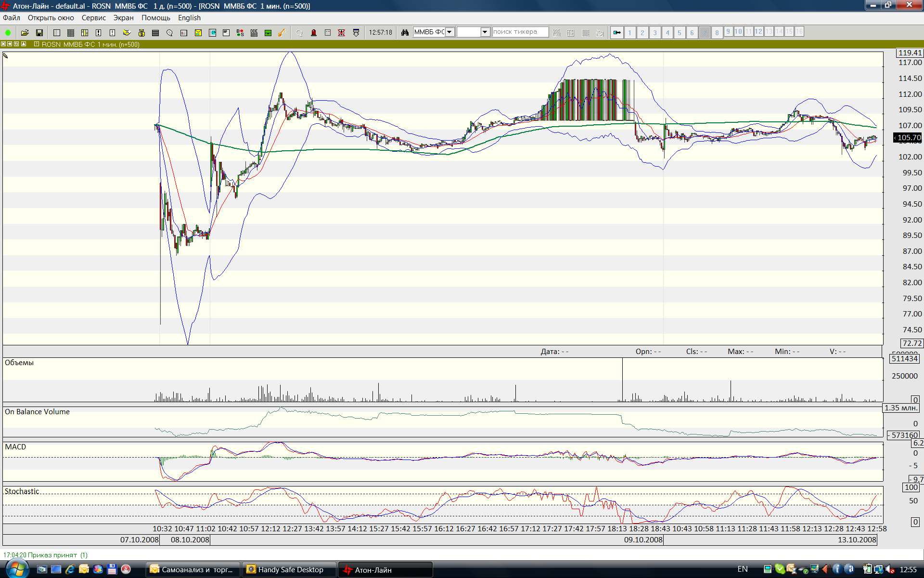
Task: Switch to screen 6 button
Action: pyautogui.click(x=692, y=32)
